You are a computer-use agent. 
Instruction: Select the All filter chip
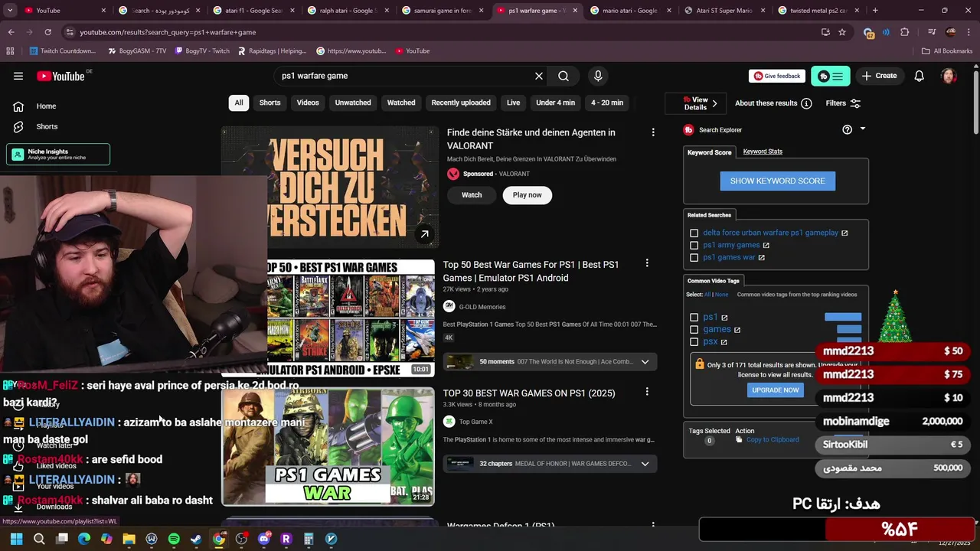pos(239,103)
